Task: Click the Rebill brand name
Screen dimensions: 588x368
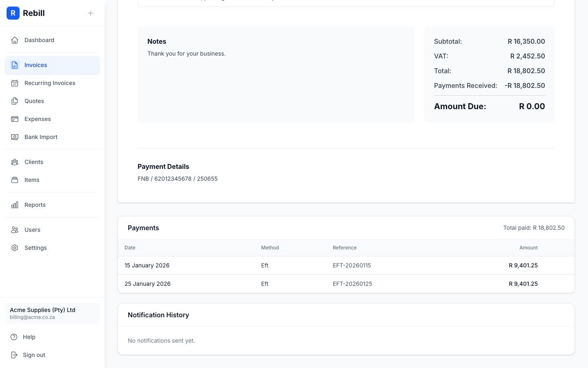Action: point(34,13)
